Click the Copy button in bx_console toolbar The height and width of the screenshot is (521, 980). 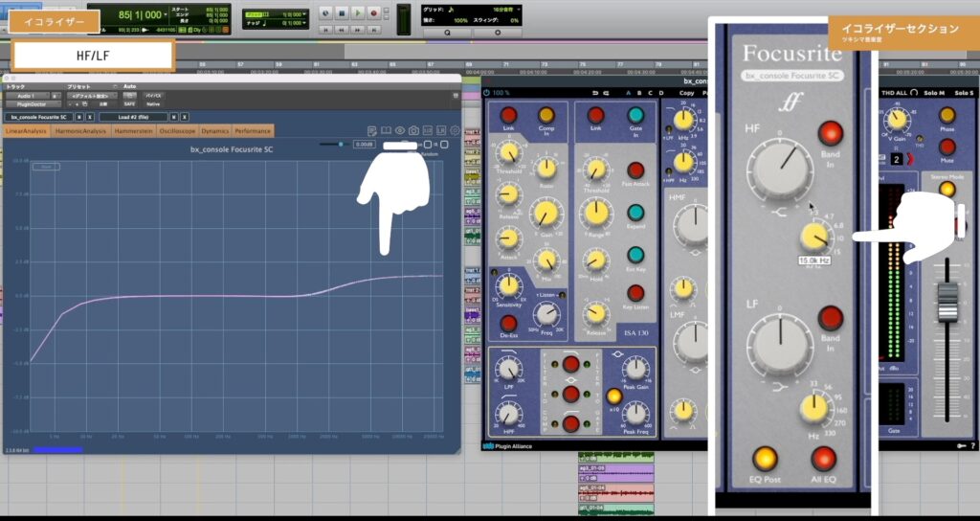[686, 93]
